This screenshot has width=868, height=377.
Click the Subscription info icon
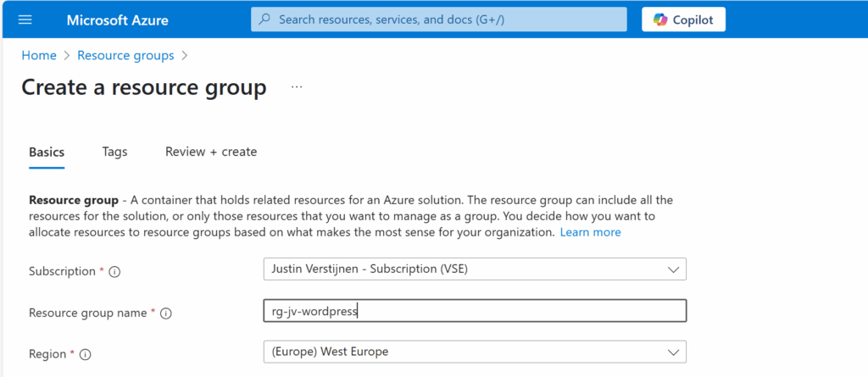coord(114,272)
